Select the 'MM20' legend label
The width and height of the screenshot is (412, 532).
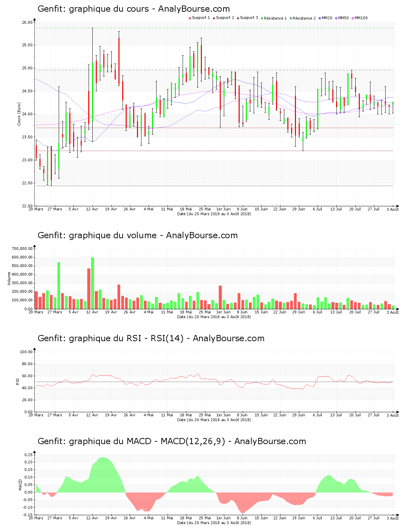[327, 18]
